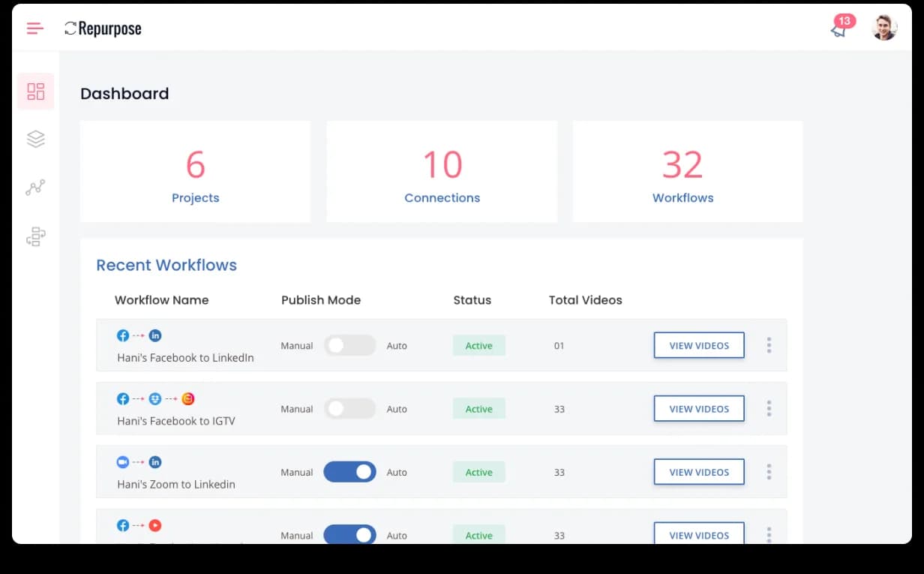This screenshot has width=924, height=574.
Task: Toggle publish mode on the Facebook to YouTube row
Action: 349,534
